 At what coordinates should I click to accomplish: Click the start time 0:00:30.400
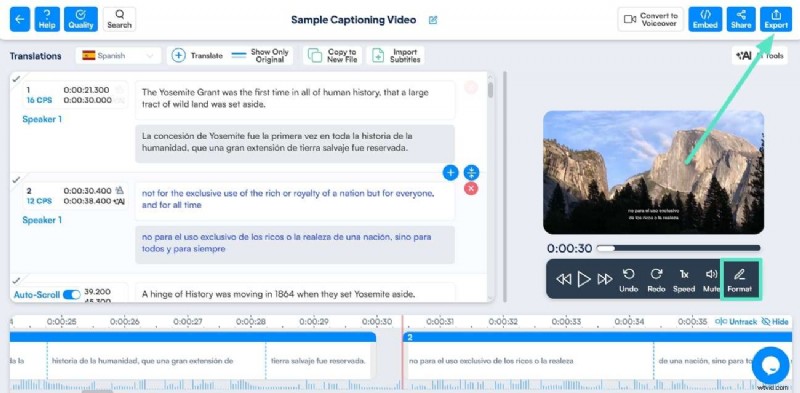tap(87, 191)
